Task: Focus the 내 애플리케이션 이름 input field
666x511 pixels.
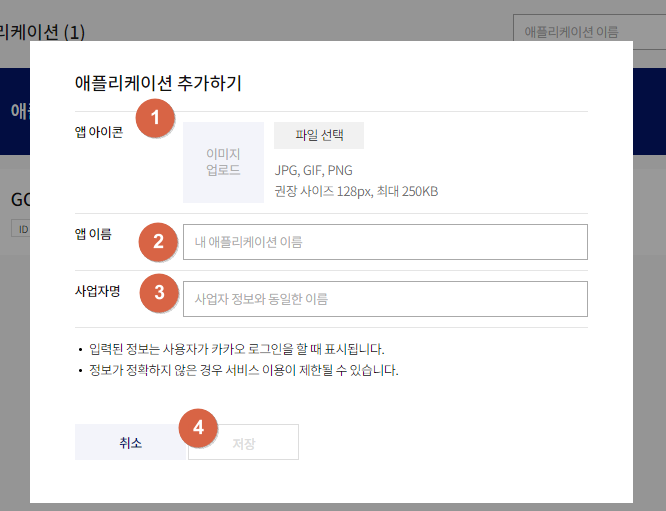Action: tap(385, 242)
